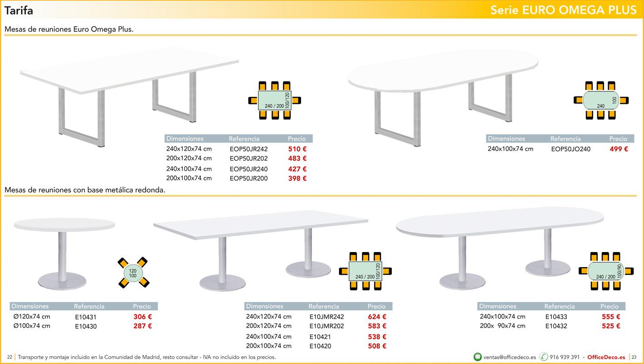The height and width of the screenshot is (364, 644).
Task: Click 'Mesas de reuniones Euro Omega Plus.' heading
Action: pyautogui.click(x=69, y=29)
